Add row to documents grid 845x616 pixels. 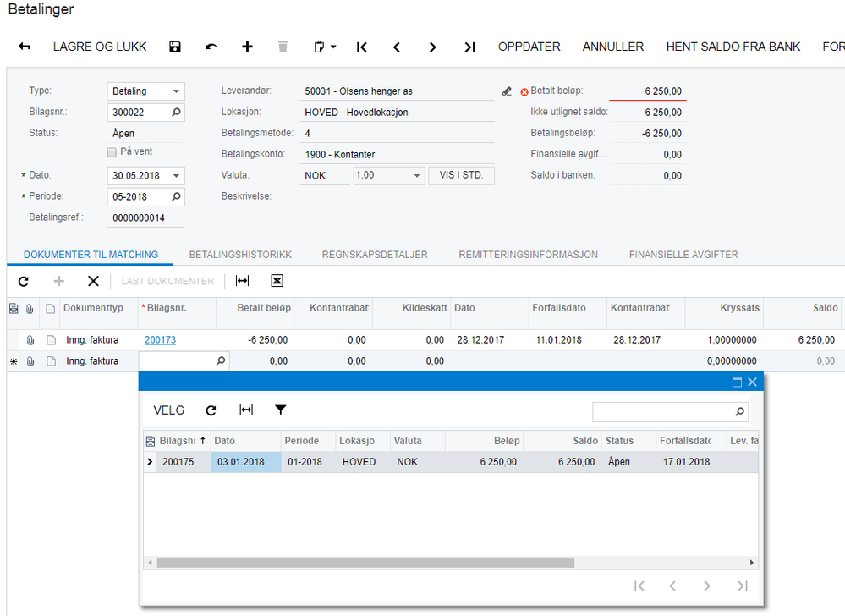coord(58,281)
